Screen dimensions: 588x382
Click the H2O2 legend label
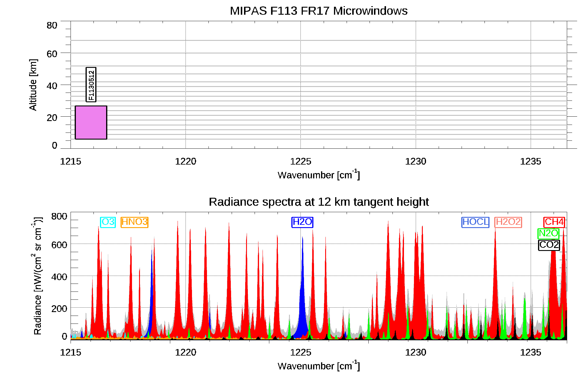pyautogui.click(x=508, y=222)
